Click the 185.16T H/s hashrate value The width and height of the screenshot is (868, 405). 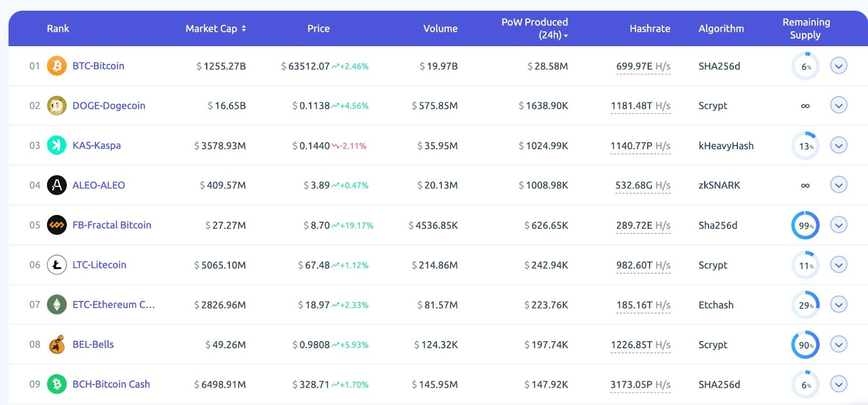tap(643, 305)
